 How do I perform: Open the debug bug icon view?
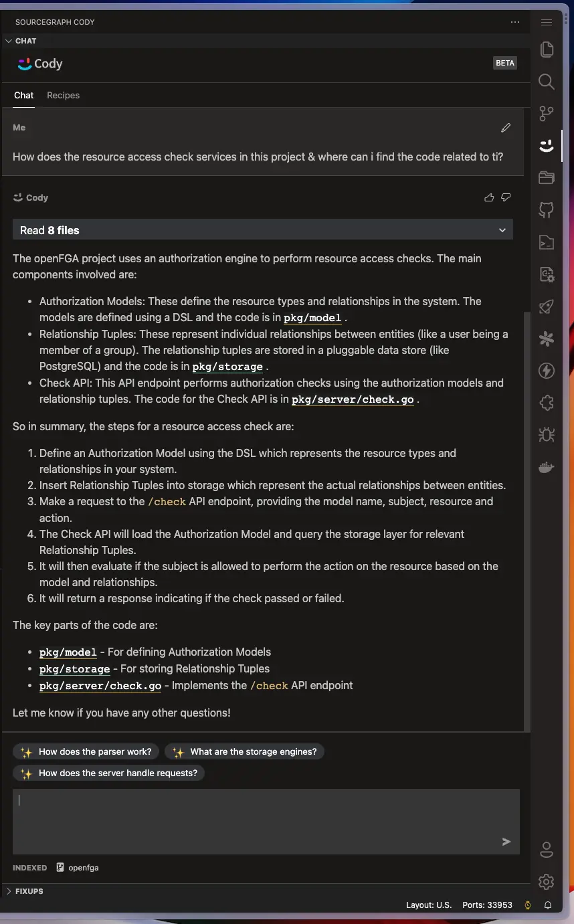(547, 435)
